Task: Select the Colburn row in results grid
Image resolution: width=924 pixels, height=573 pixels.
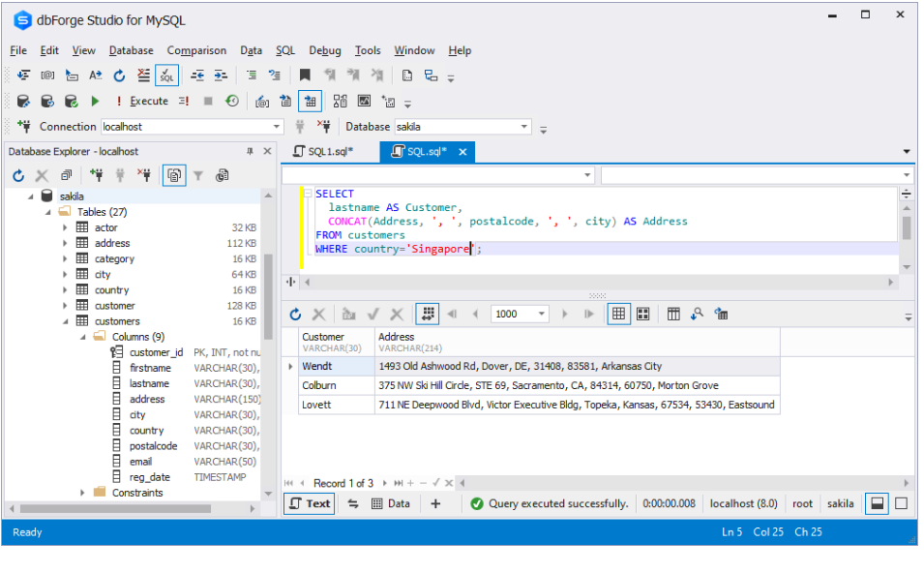Action: tap(318, 385)
